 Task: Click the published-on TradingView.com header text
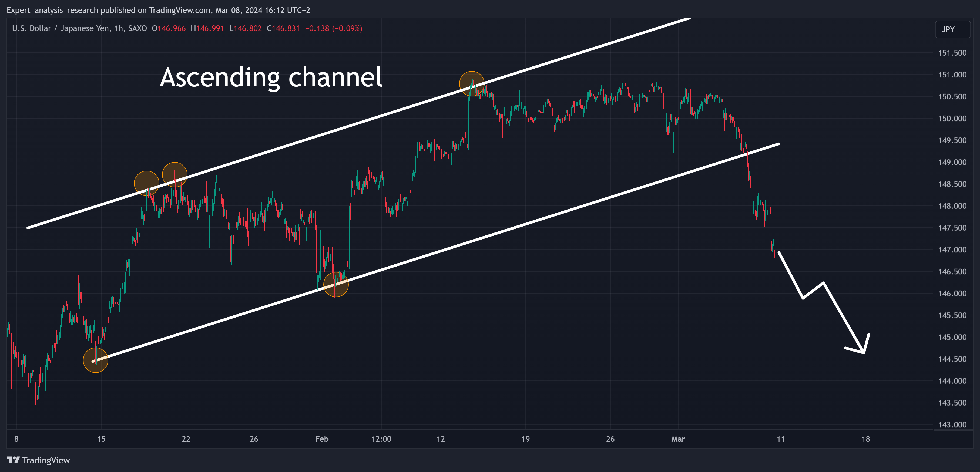point(158,10)
